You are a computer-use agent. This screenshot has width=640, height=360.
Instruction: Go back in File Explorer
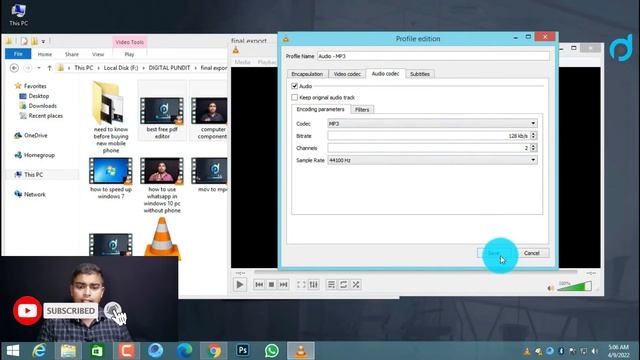pos(14,68)
